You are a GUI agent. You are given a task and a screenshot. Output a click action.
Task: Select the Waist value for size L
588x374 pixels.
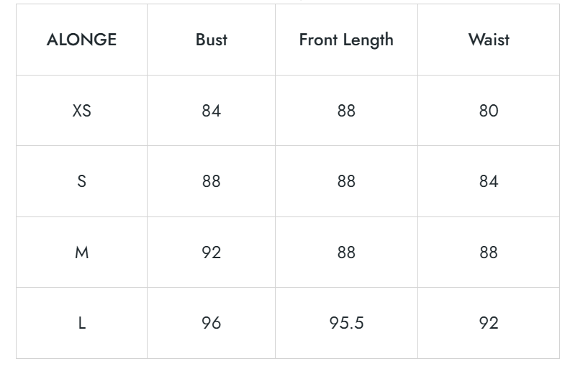point(489,323)
